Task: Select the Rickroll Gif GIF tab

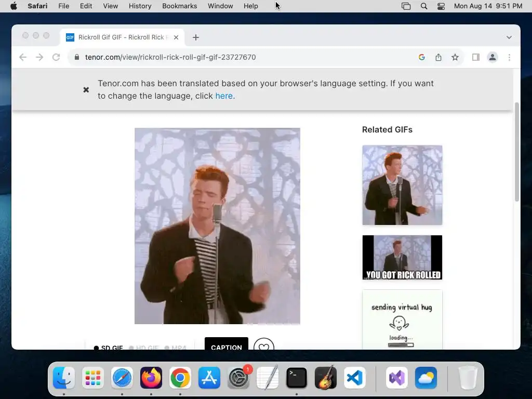Action: click(x=122, y=37)
